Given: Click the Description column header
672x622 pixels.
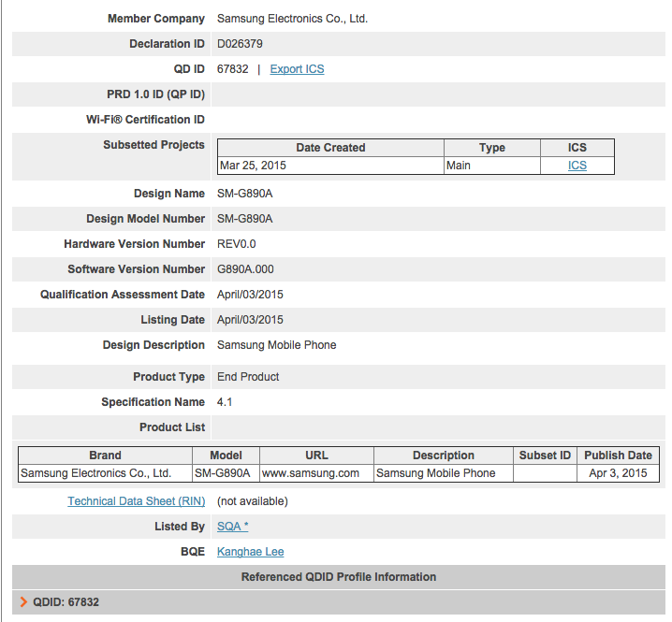Looking at the screenshot, I should pyautogui.click(x=444, y=456).
